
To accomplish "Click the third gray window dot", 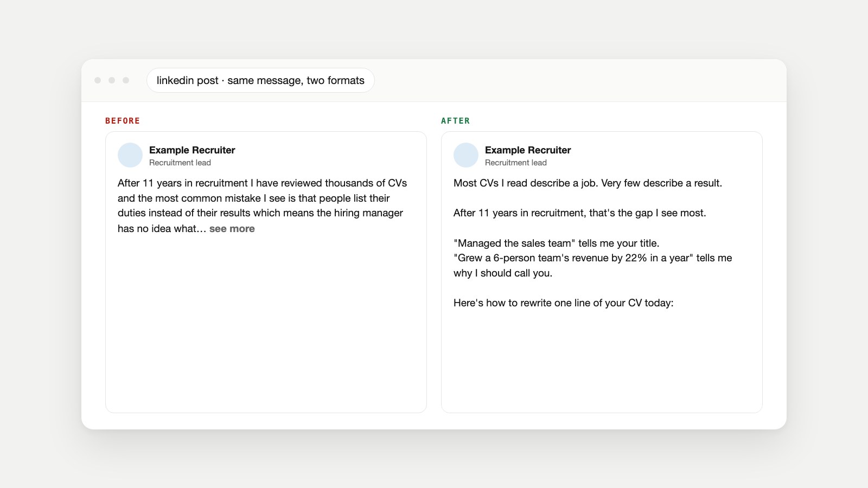I will [126, 80].
